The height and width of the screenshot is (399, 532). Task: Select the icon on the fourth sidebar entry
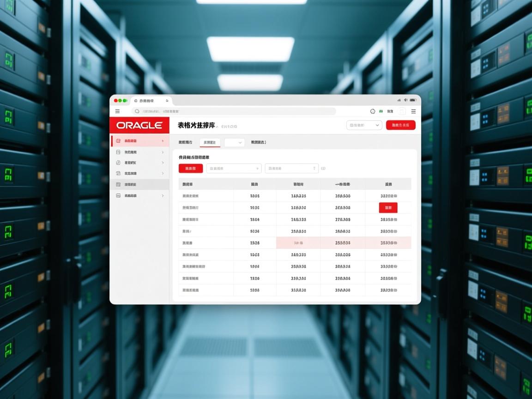[118, 173]
